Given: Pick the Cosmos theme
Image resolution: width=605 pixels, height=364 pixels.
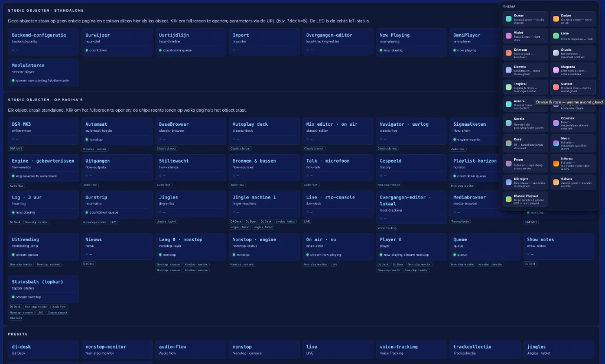Looking at the screenshot, I should click(x=573, y=123).
